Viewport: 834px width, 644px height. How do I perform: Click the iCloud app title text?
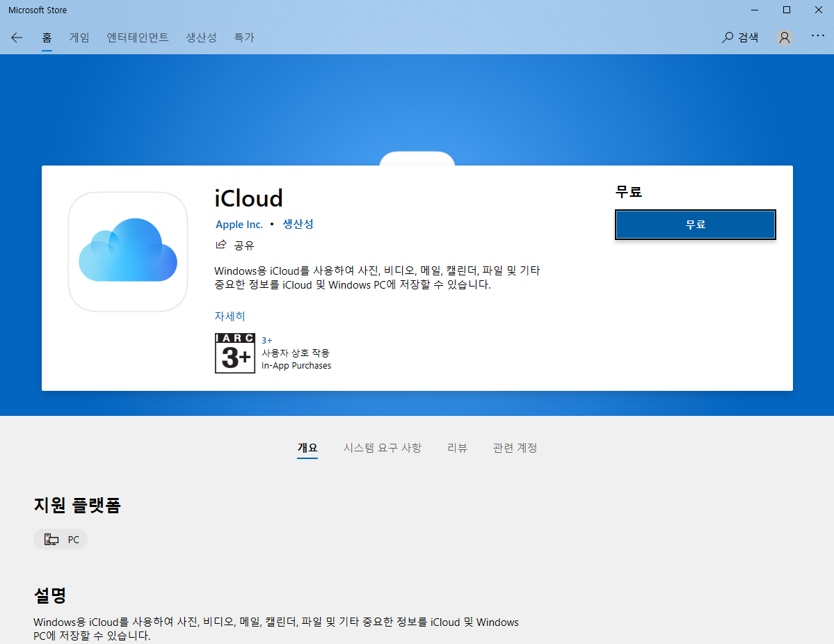(248, 198)
